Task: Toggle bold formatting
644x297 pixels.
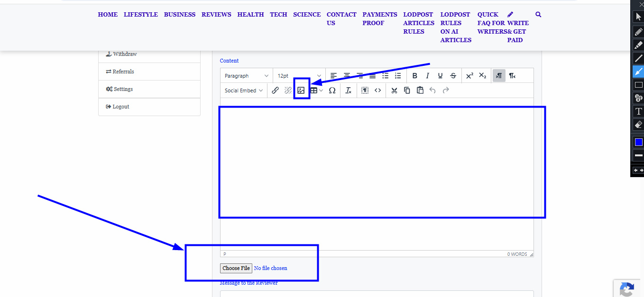Action: point(415,76)
